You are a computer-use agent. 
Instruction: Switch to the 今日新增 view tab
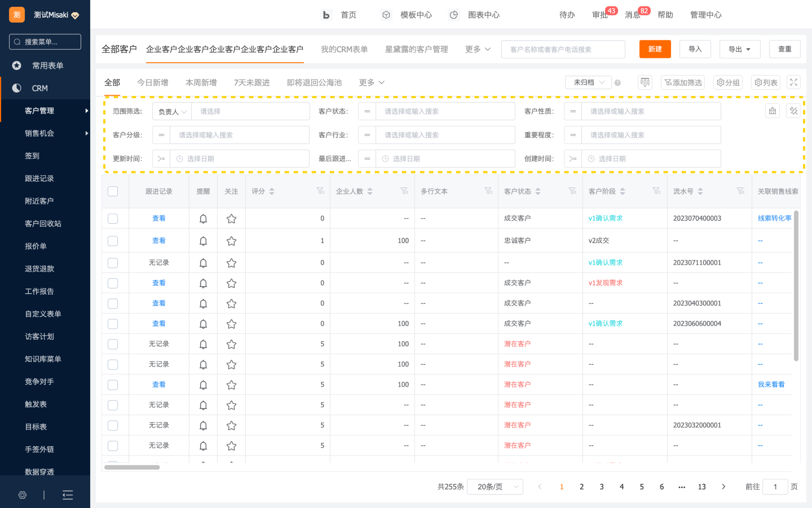coord(153,82)
